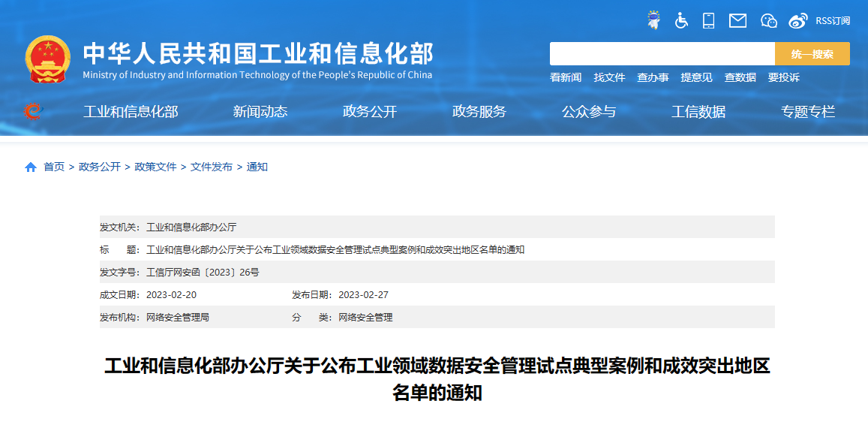Open the Weibo icon

coord(798,21)
